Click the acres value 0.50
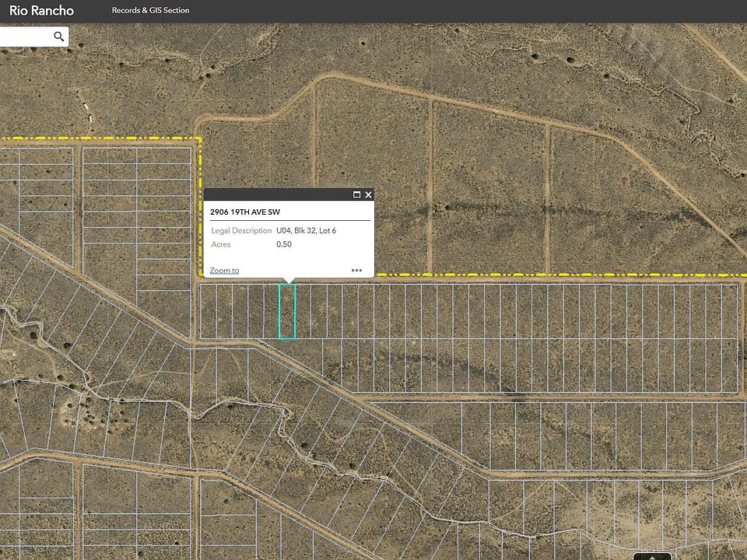 click(284, 244)
